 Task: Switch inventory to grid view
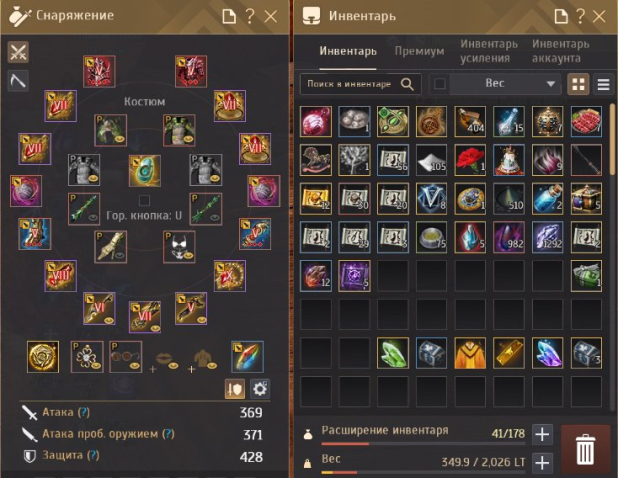point(578,84)
